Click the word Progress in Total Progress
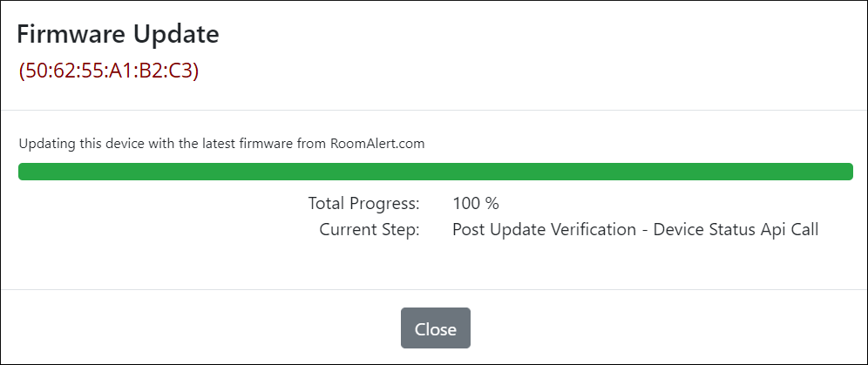This screenshot has height=365, width=868. tap(384, 204)
